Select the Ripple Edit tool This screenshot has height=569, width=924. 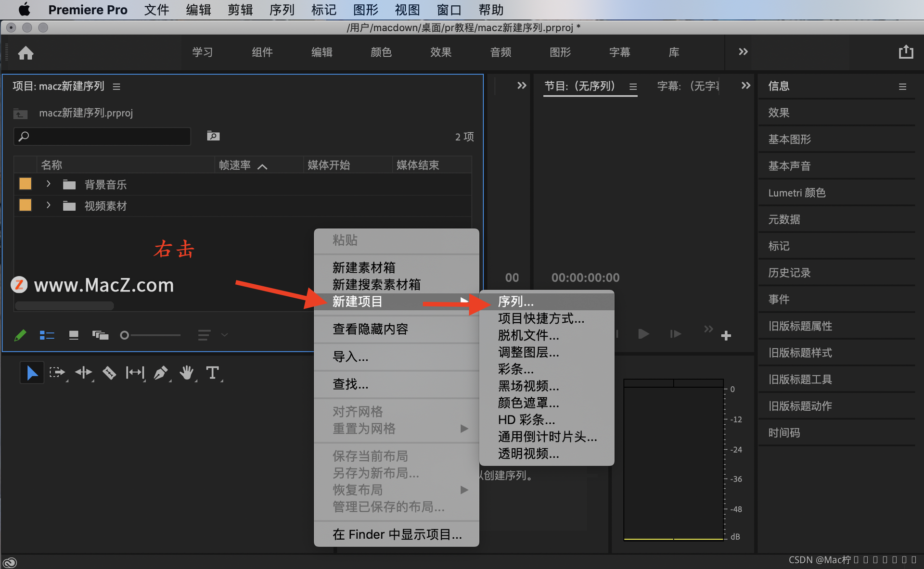(x=83, y=373)
